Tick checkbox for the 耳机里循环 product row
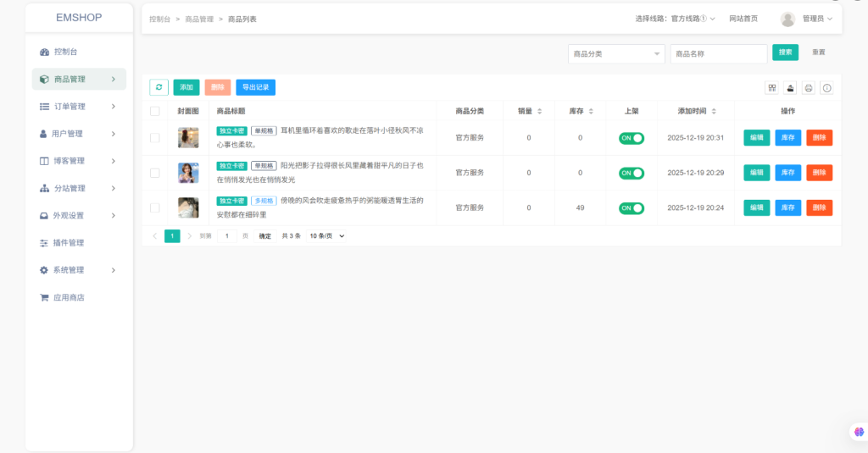Image resolution: width=868 pixels, height=453 pixels. [155, 138]
